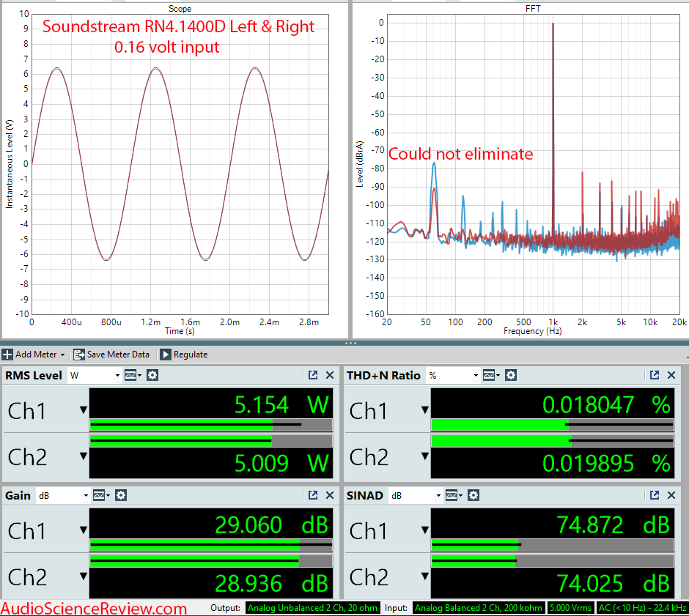Open the Add Meter dropdown arrow
Image resolution: width=689 pixels, height=616 pixels.
[x=62, y=355]
